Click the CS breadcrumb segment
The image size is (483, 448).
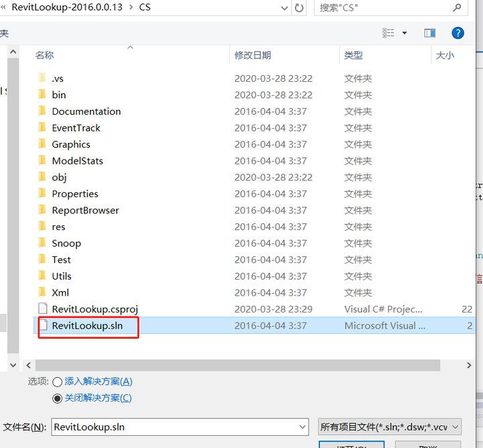coord(145,7)
